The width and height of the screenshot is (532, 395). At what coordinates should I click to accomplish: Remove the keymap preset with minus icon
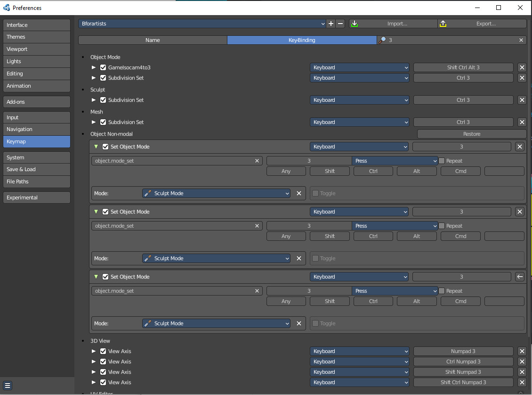click(340, 24)
